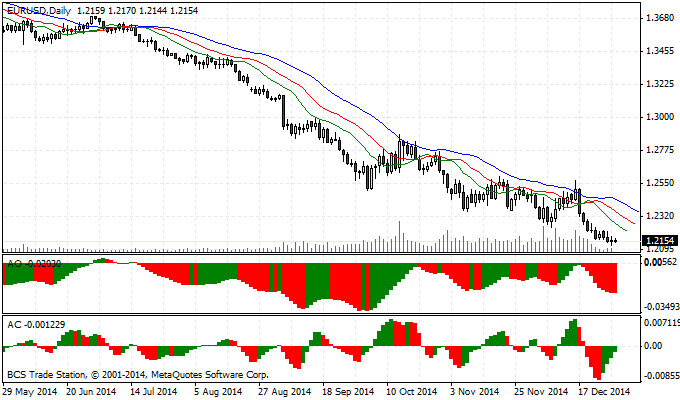
Task: Click the OHLC values 1.2159 1.2170 1.2144 1.2154
Action: (x=137, y=11)
